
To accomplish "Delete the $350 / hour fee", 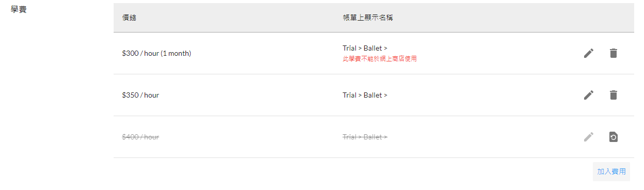I will (613, 95).
